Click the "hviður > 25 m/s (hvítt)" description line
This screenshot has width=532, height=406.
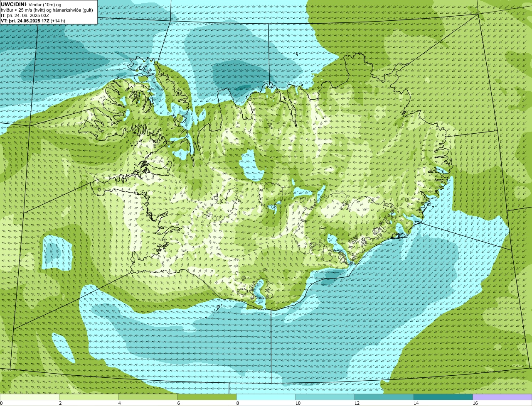click(x=47, y=10)
